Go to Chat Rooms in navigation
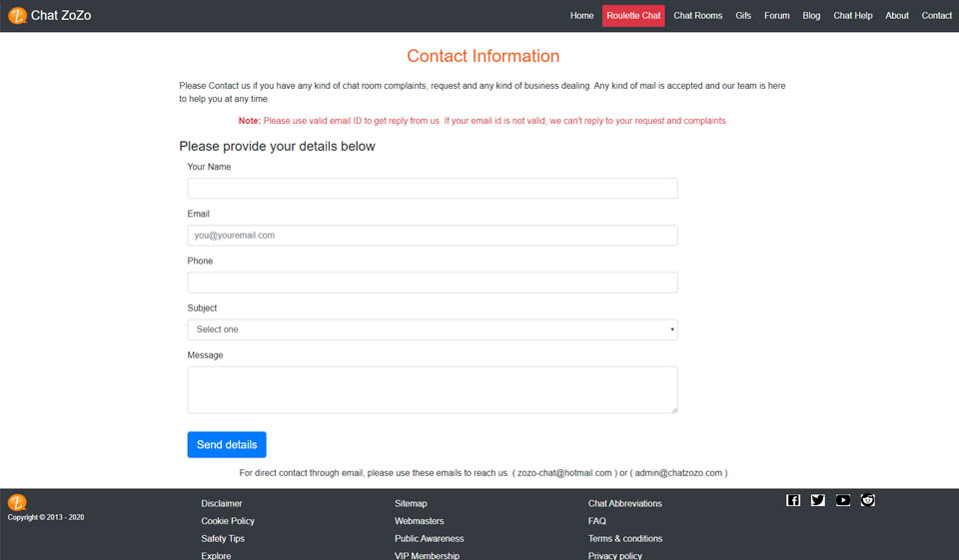 click(697, 16)
